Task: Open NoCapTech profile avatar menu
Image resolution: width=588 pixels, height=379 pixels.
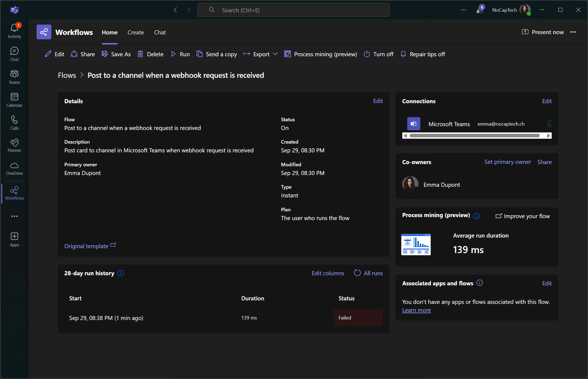Action: tap(525, 10)
